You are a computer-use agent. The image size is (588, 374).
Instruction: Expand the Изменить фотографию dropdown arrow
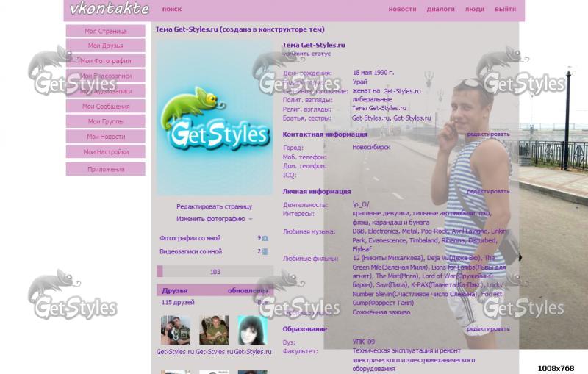click(x=251, y=219)
